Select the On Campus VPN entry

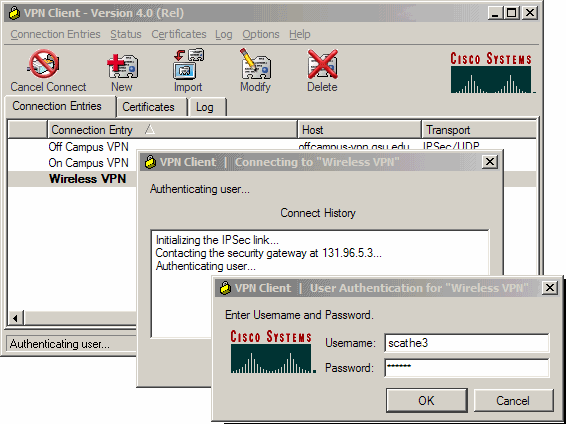[88, 163]
